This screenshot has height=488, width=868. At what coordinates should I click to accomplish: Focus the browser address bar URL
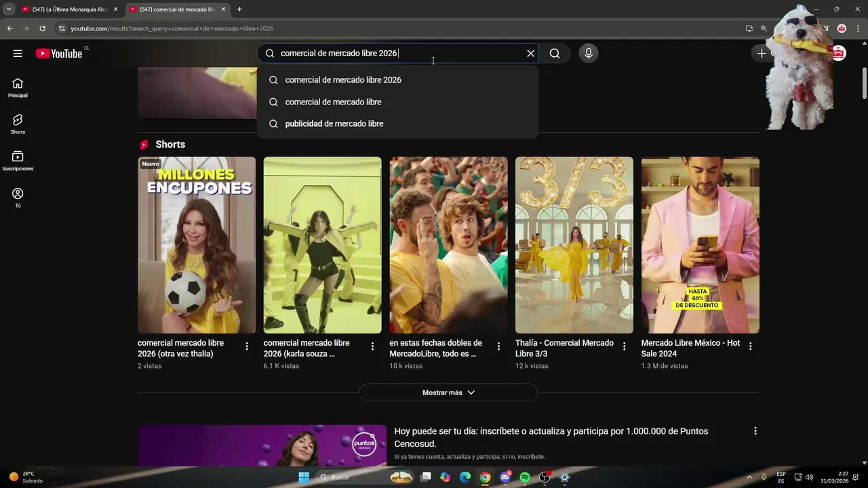click(x=172, y=28)
